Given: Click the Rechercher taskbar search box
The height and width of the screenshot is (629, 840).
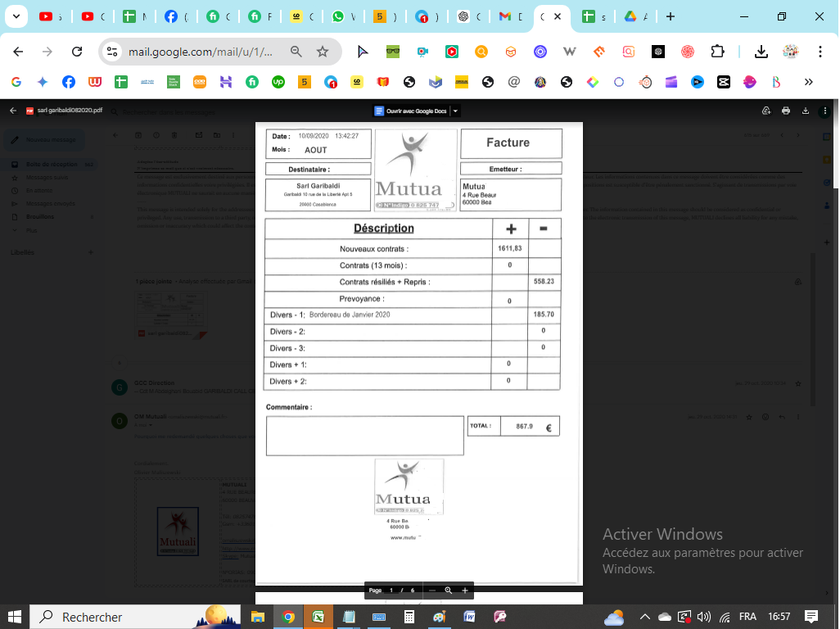Looking at the screenshot, I should 135,617.
